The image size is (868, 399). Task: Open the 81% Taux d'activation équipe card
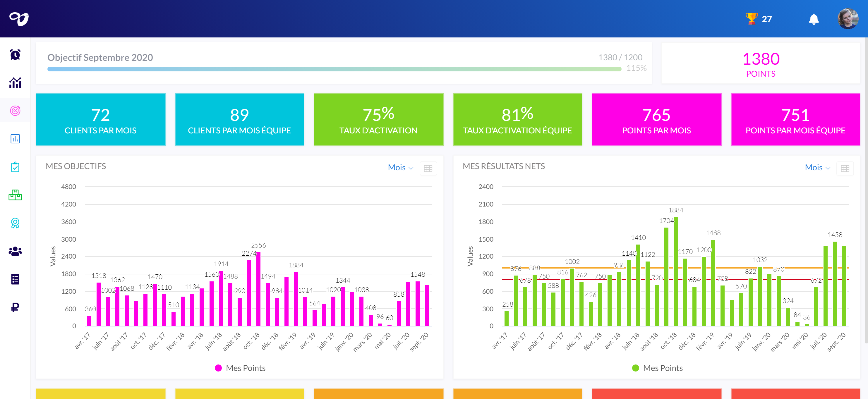(518, 119)
